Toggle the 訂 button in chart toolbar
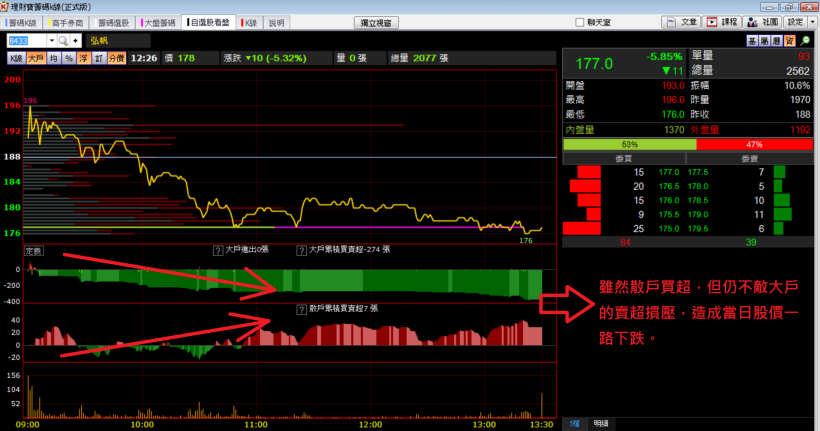Screen dimensions: 820x431 pyautogui.click(x=99, y=59)
